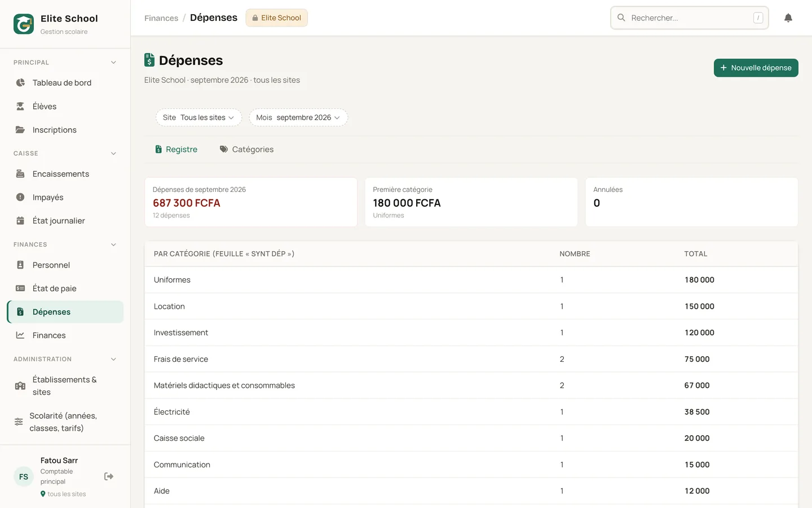The image size is (812, 508).
Task: Open the Impayés page link
Action: pyautogui.click(x=65, y=198)
